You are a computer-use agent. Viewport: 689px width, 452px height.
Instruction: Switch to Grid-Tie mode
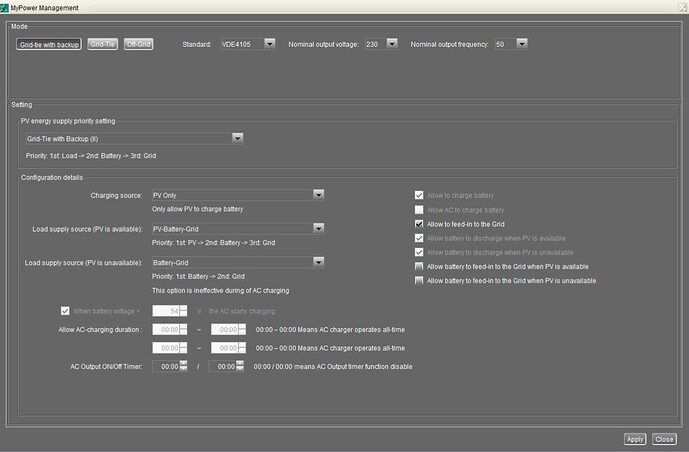tap(102, 44)
